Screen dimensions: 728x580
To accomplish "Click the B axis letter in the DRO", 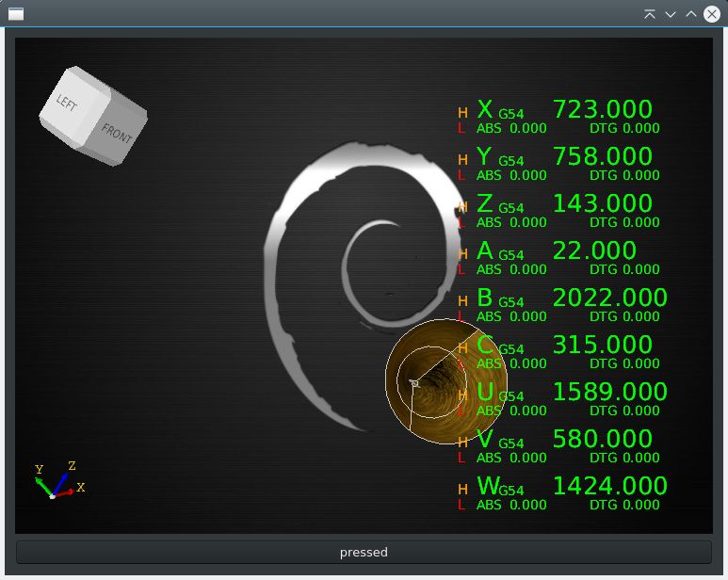I will click(x=485, y=298).
